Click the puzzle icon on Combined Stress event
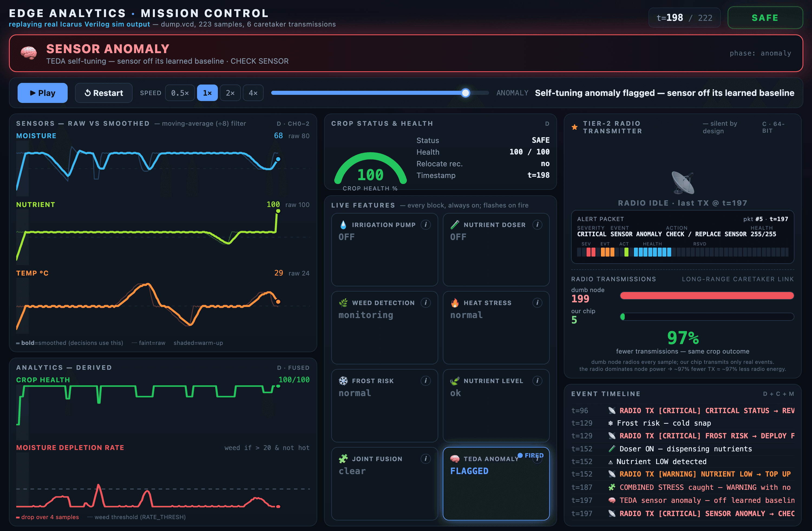Image resolution: width=812 pixels, height=531 pixels. [612, 487]
